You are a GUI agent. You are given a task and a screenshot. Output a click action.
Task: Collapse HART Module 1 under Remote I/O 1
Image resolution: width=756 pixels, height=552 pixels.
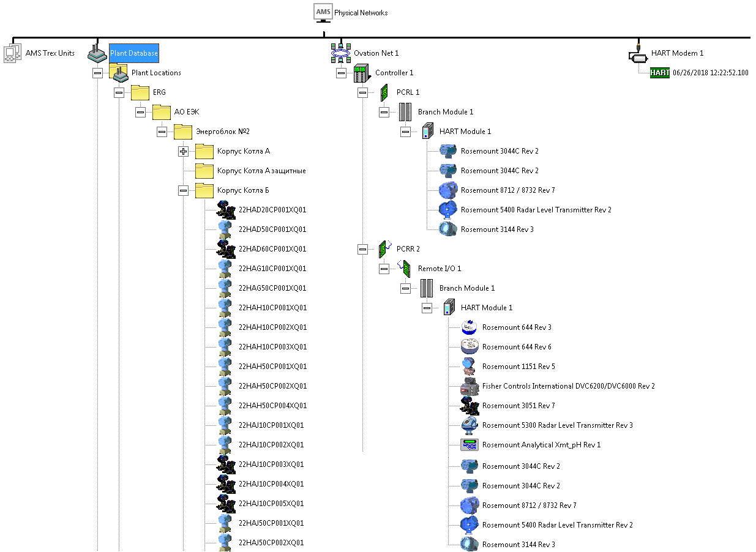(427, 308)
